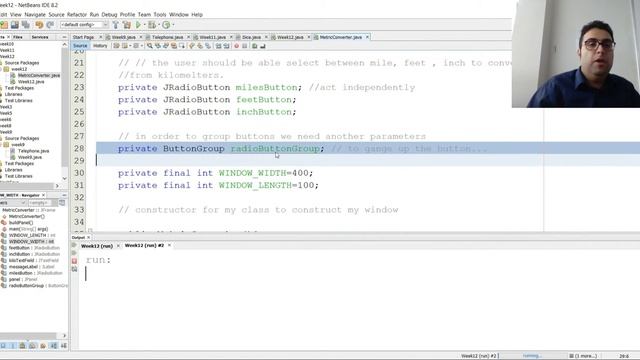This screenshot has width=640, height=360.
Task: Open the Navigate menu
Action: [35, 15]
